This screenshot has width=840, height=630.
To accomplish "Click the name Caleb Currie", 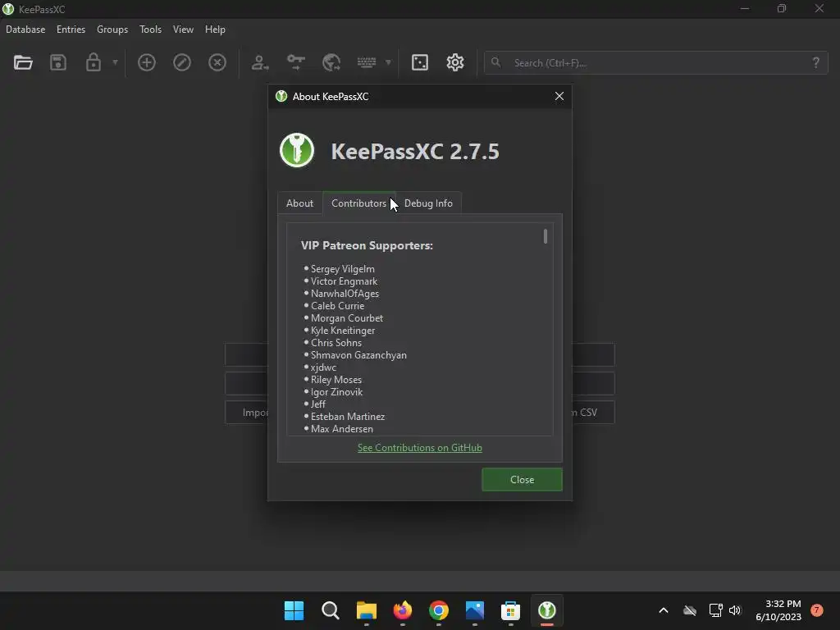I will [337, 306].
